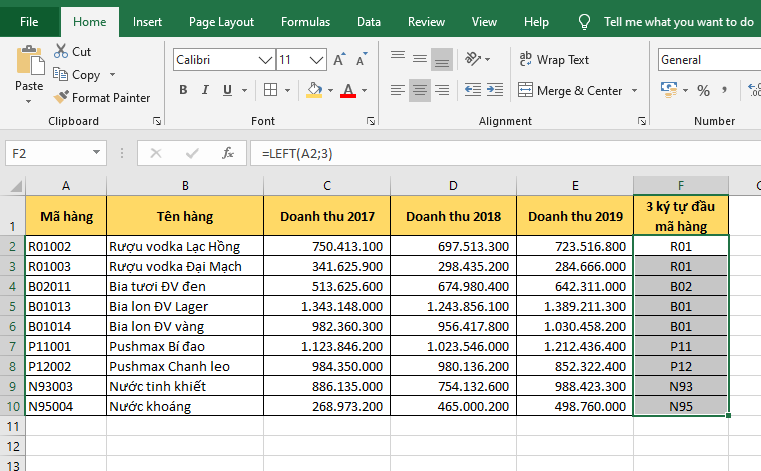Switch to the Formulas ribbon tab

coord(305,21)
